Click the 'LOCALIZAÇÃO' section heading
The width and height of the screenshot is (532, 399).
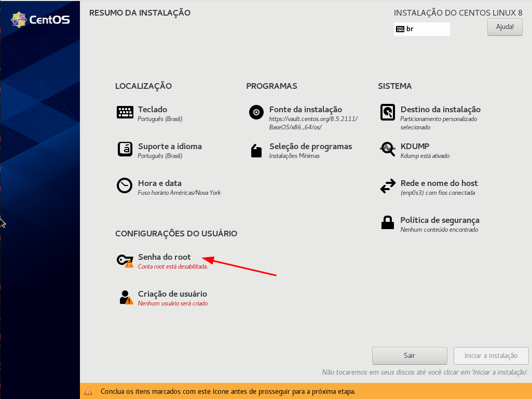pyautogui.click(x=144, y=86)
